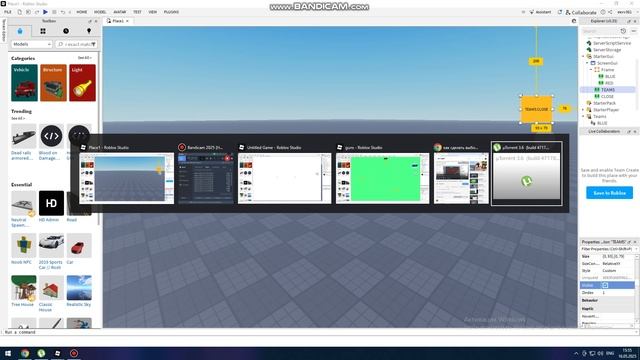The image size is (640, 360).
Task: Switch to the TEST ribbon tab
Action: click(x=137, y=12)
